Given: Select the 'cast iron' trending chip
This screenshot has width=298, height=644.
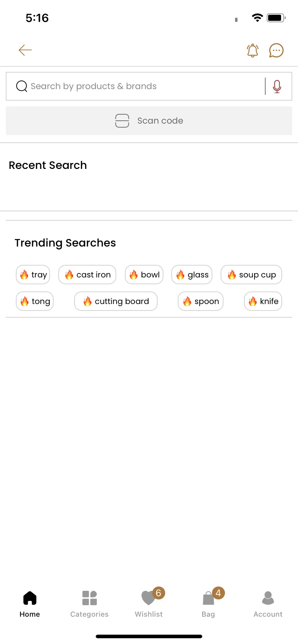Looking at the screenshot, I should tap(87, 275).
